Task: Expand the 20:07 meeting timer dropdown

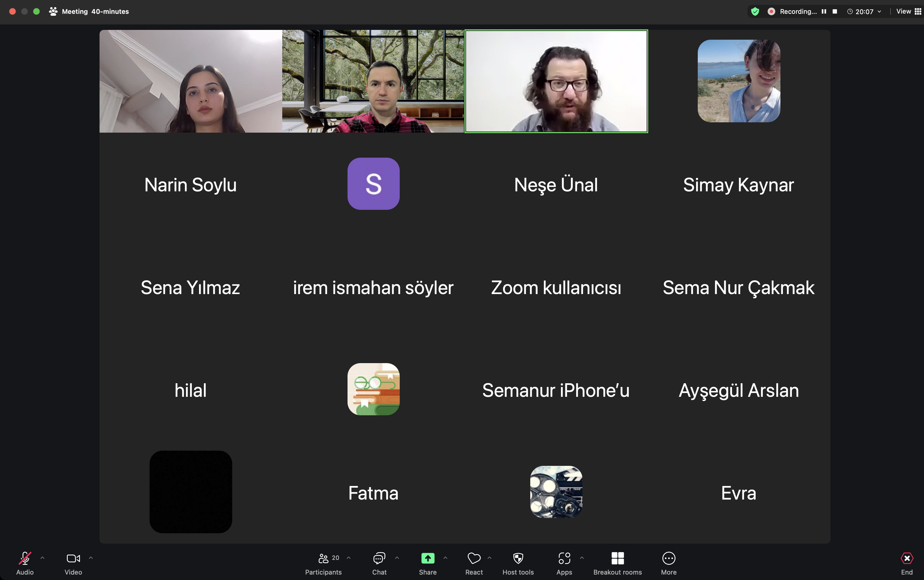Action: [879, 11]
